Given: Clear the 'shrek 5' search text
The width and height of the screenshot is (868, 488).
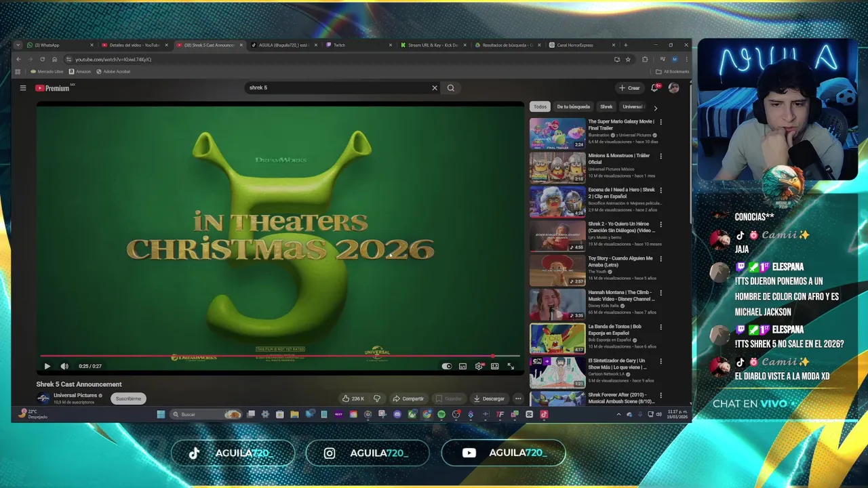Looking at the screenshot, I should click(435, 87).
